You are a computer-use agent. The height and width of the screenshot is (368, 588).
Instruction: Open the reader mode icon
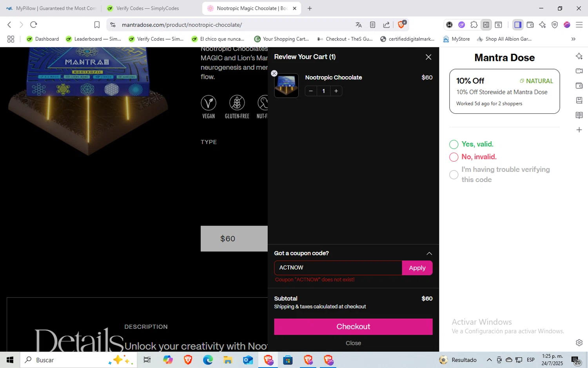(x=372, y=25)
